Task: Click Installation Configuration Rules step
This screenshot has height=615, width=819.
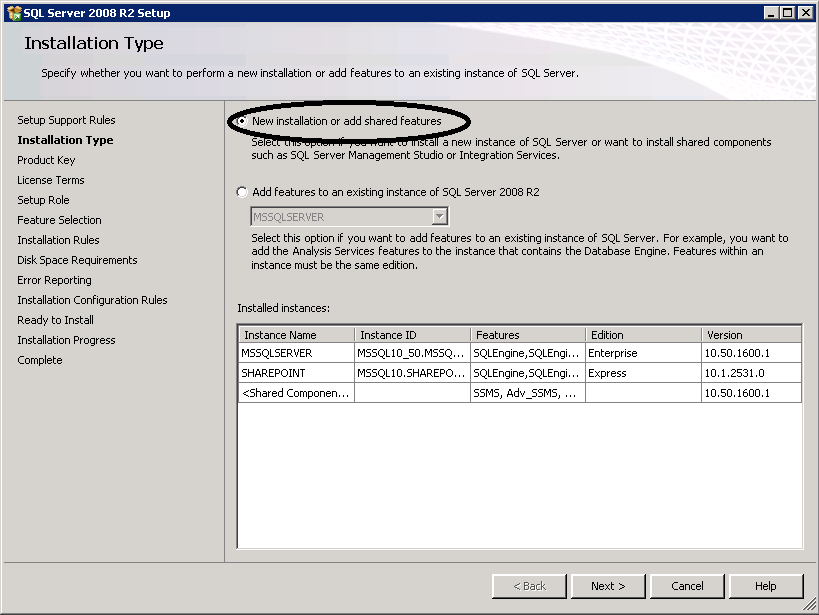Action: tap(92, 300)
